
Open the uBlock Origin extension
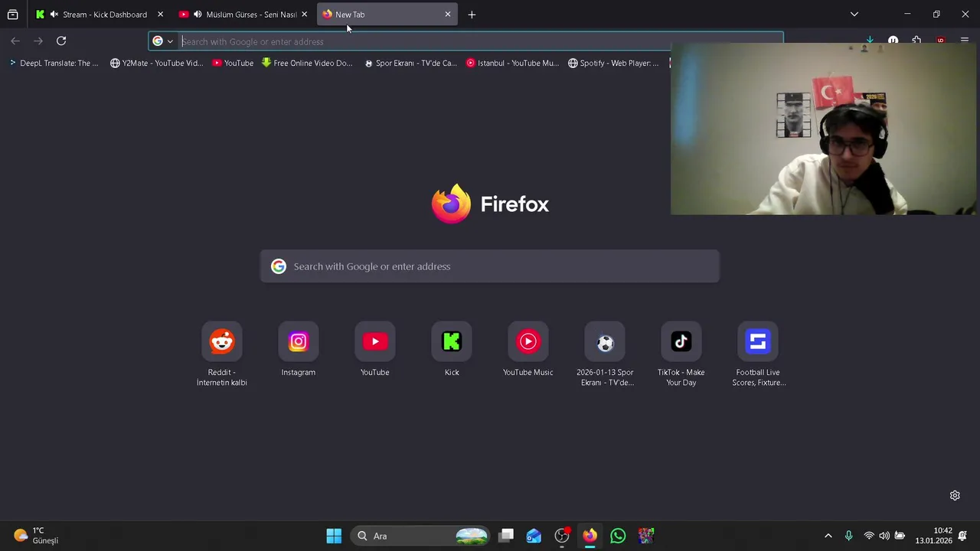pyautogui.click(x=940, y=40)
